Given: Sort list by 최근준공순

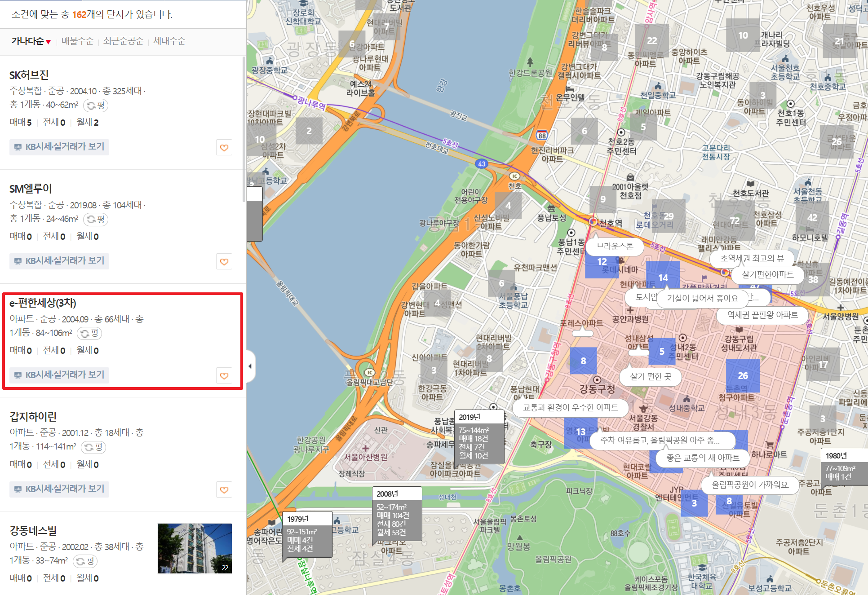Looking at the screenshot, I should (123, 41).
